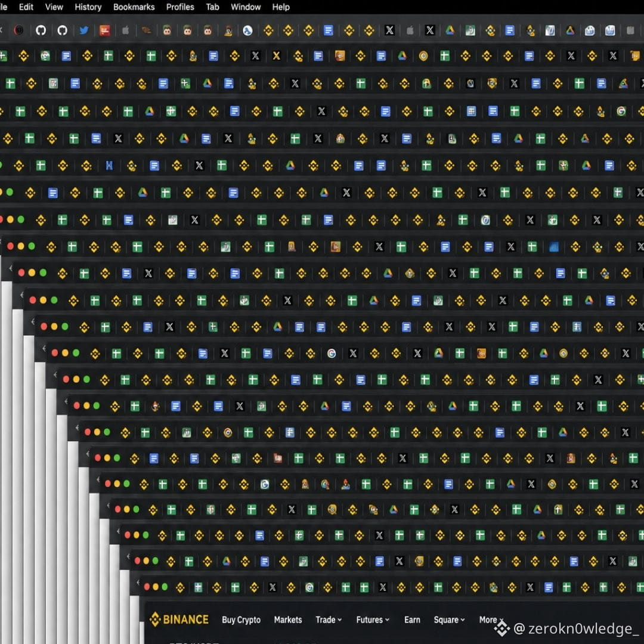Open the Help menu
This screenshot has height=644, width=644.
pyautogui.click(x=281, y=7)
